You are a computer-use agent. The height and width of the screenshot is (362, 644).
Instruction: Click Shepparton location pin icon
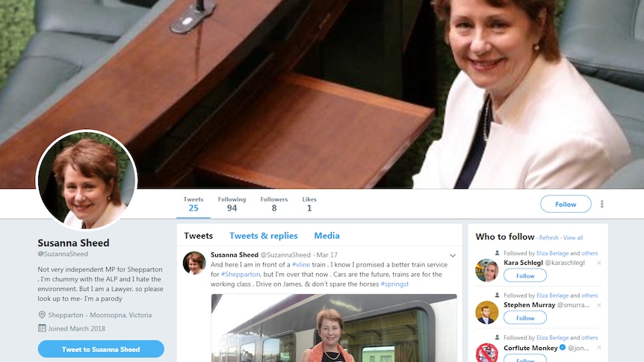click(x=42, y=315)
